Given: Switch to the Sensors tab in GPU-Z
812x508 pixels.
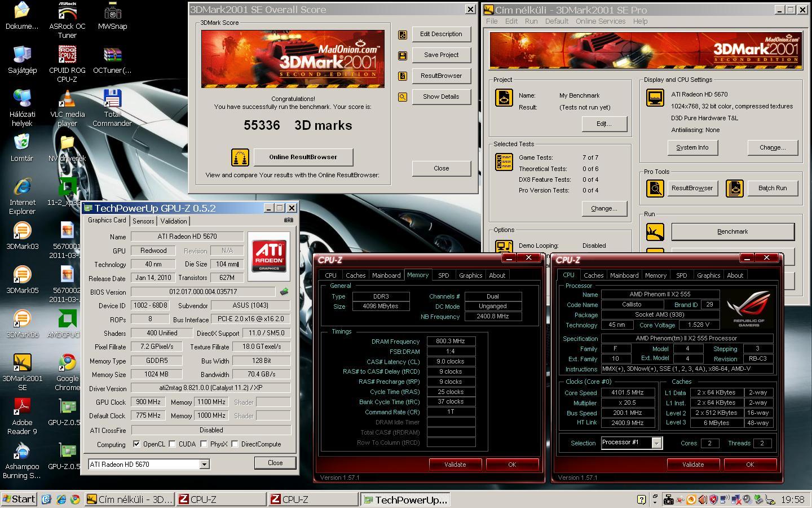Looking at the screenshot, I should point(143,221).
